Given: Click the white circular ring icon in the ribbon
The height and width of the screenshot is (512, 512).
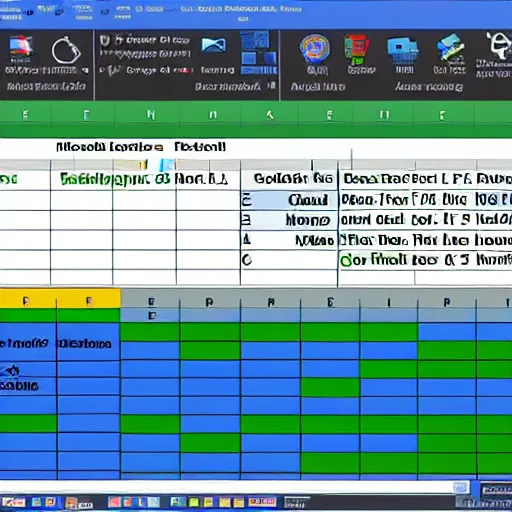Looking at the screenshot, I should (x=66, y=50).
